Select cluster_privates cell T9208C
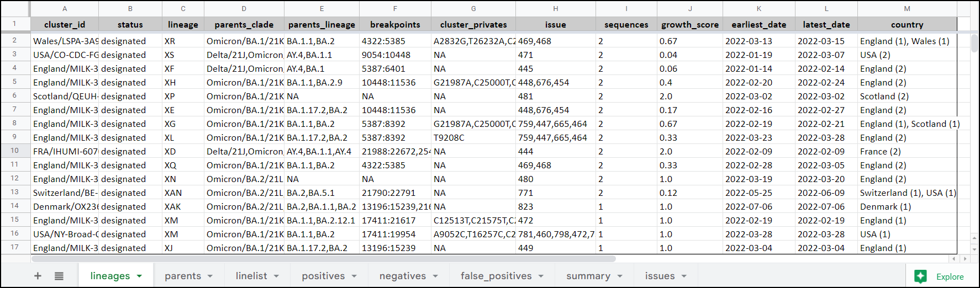The width and height of the screenshot is (980, 288). pyautogui.click(x=473, y=137)
